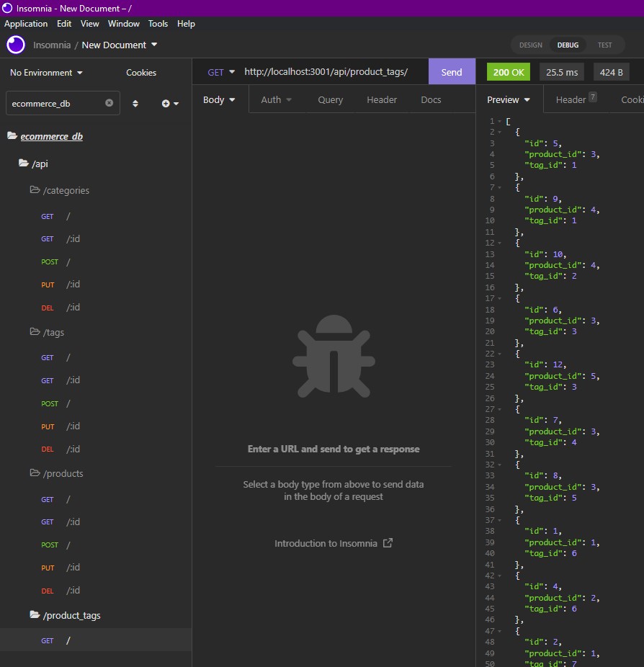The height and width of the screenshot is (667, 644).
Task: Collapse JSON object at line 27
Action: click(x=500, y=409)
